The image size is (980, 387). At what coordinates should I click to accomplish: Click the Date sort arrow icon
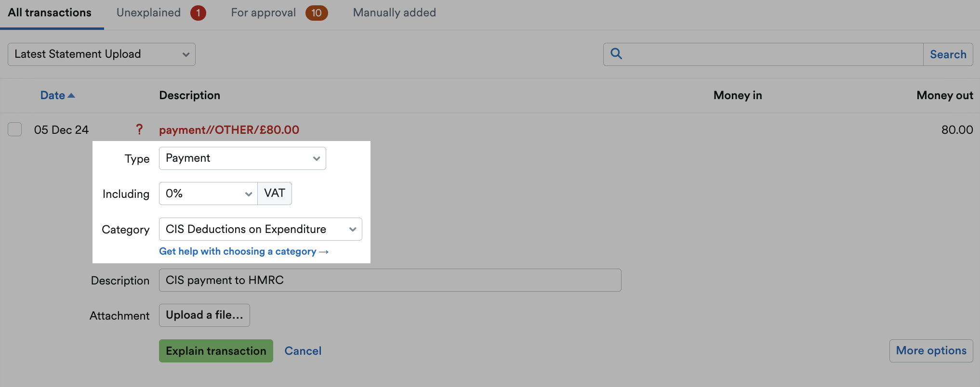point(71,95)
